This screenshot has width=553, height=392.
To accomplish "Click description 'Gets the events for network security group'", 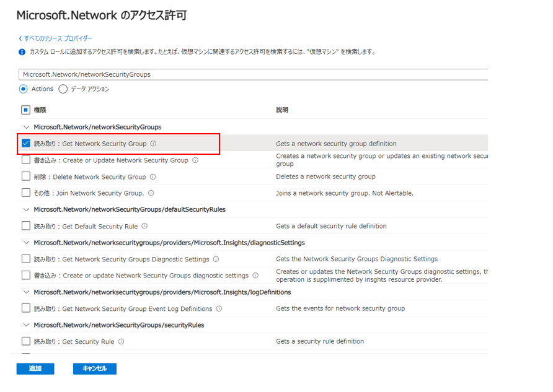I will click(x=340, y=308).
